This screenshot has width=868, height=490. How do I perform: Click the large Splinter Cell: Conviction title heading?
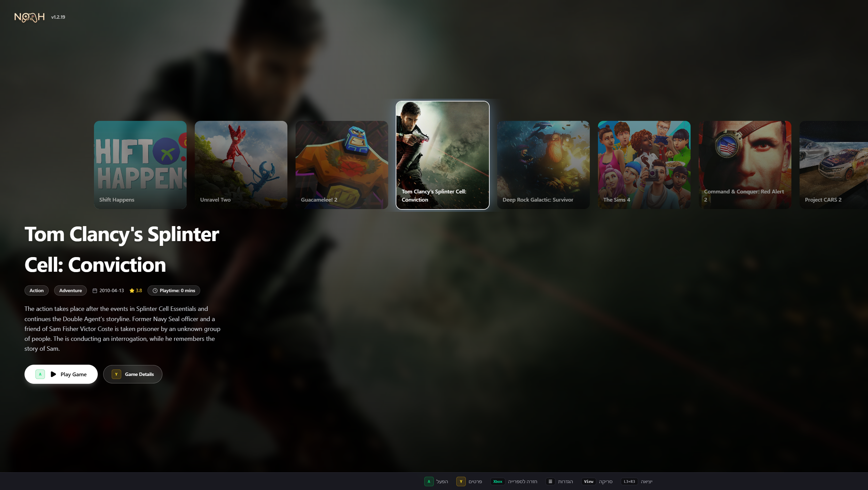(x=122, y=249)
